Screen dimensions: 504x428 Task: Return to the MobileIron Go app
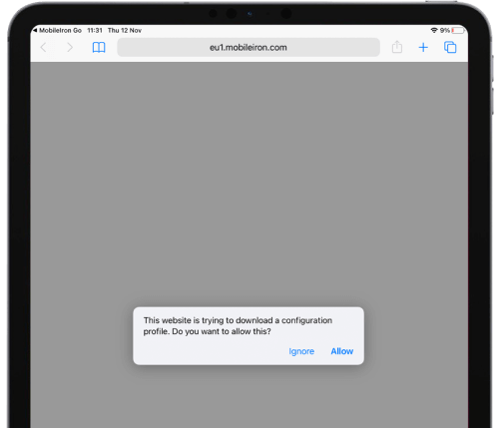coord(57,30)
